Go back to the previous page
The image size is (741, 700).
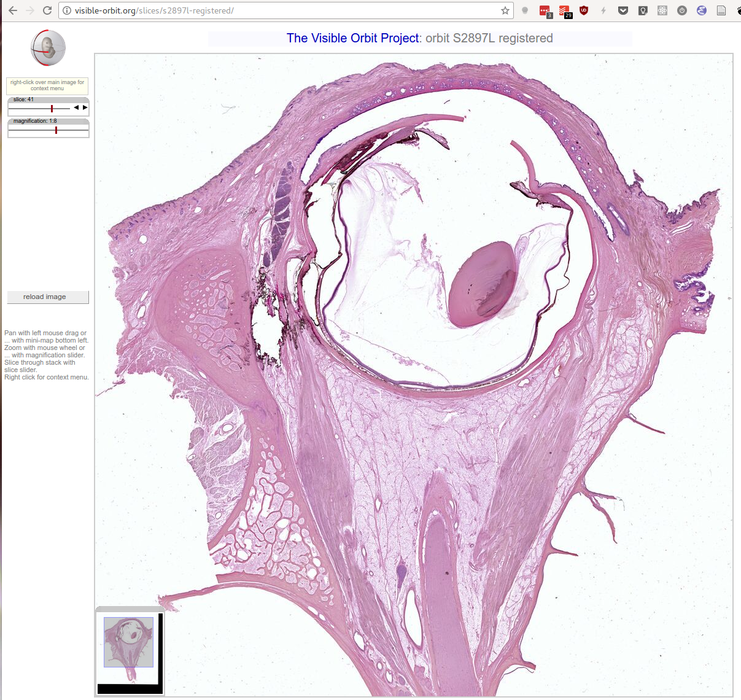13,10
